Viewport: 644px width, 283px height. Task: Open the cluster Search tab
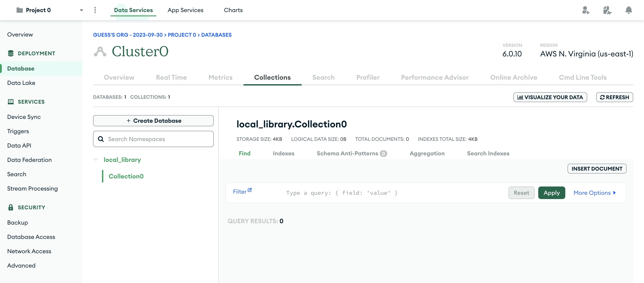point(323,77)
